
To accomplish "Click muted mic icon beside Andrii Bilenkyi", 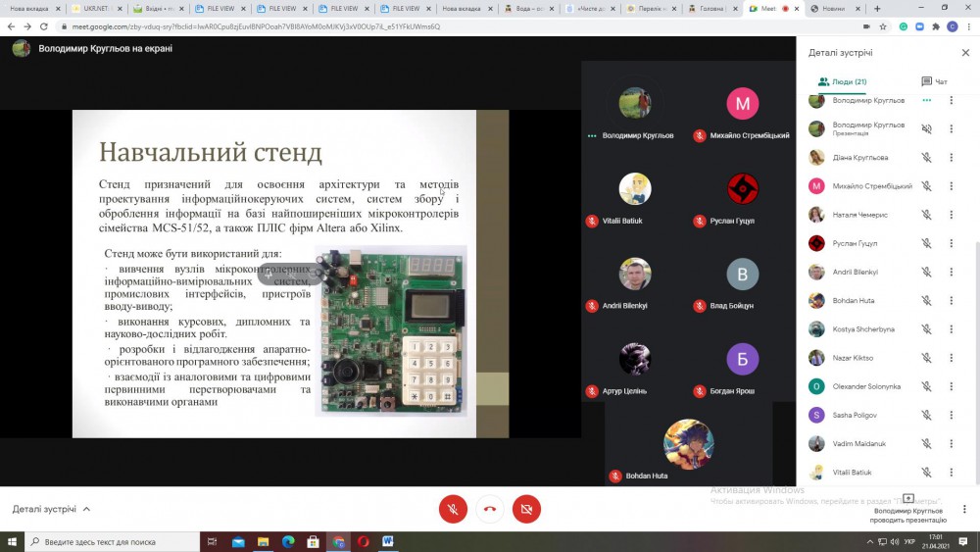I will pyautogui.click(x=926, y=272).
